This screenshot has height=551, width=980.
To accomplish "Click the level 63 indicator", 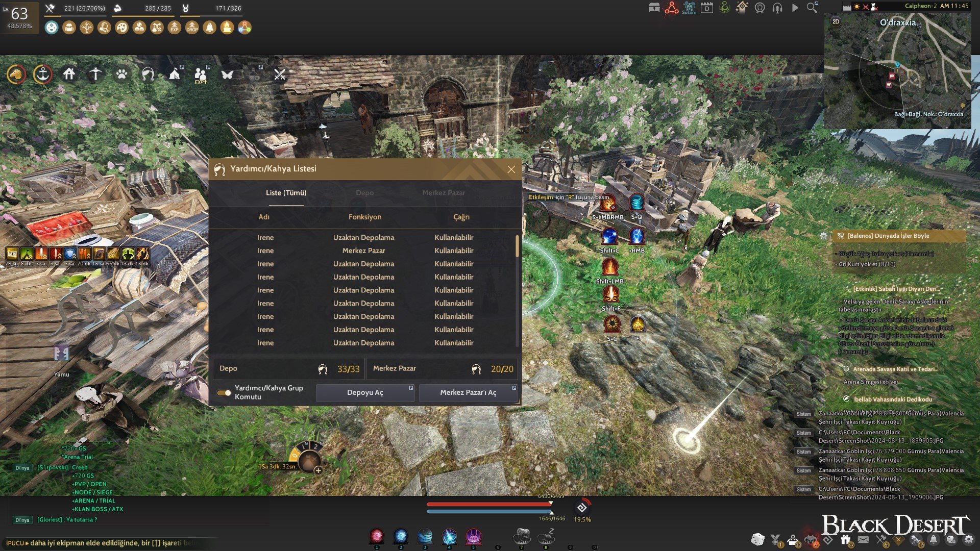I will pyautogui.click(x=19, y=17).
